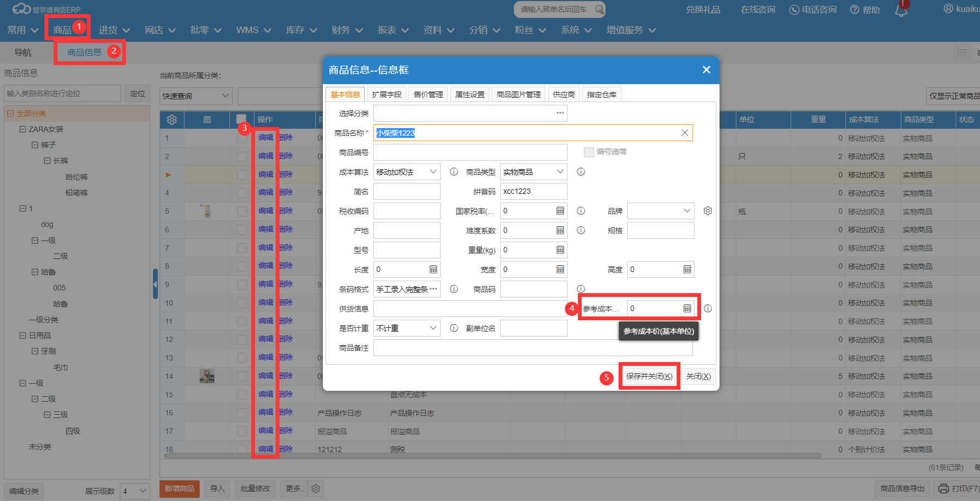Viewport: 980px width, 501px height.
Task: Click info icon next to cost algorithm dropdown
Action: 454,172
